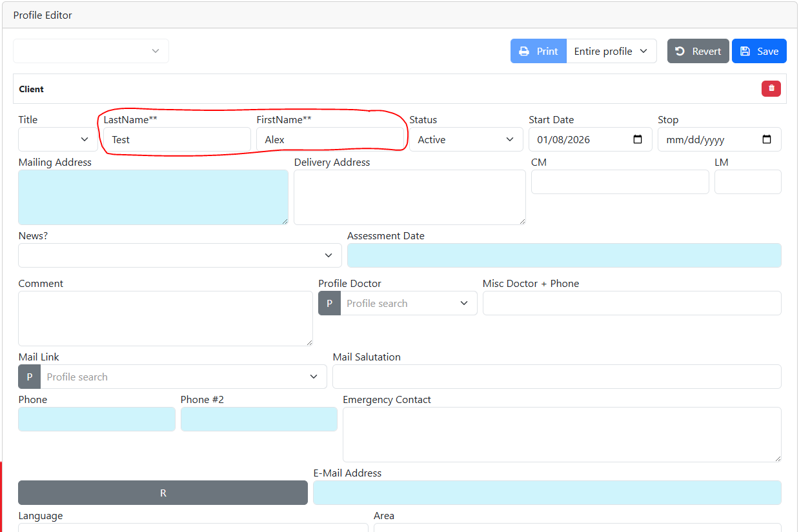
Task: Click the red trash delete icon
Action: coord(771,89)
